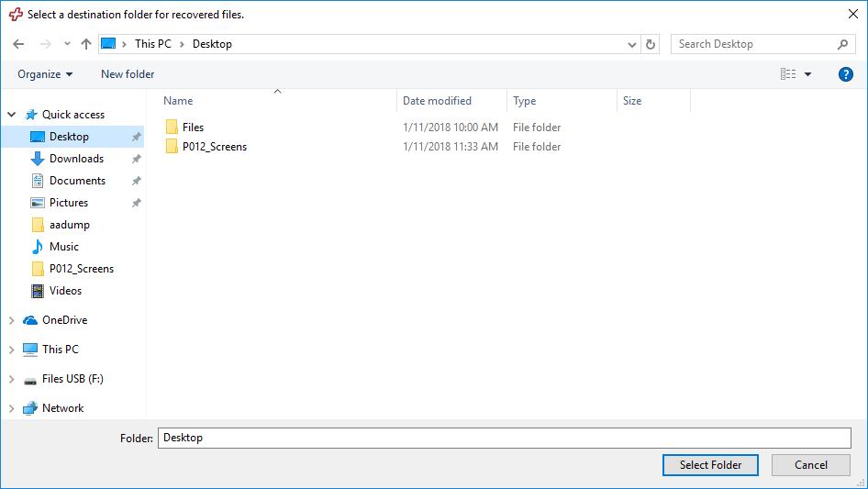
Task: Open the address bar history dropdown
Action: [632, 44]
